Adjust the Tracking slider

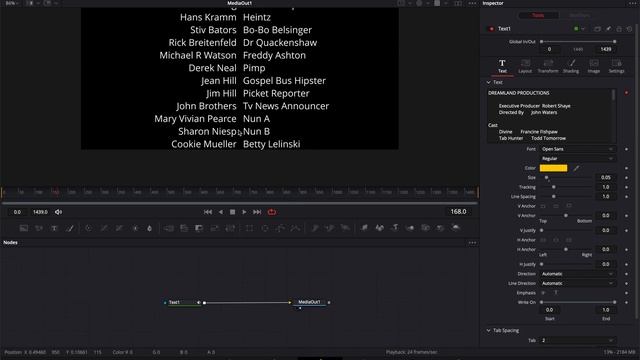pos(566,187)
